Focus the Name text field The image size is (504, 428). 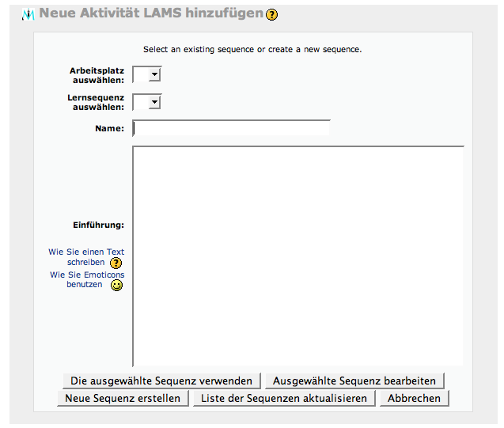pos(231,128)
